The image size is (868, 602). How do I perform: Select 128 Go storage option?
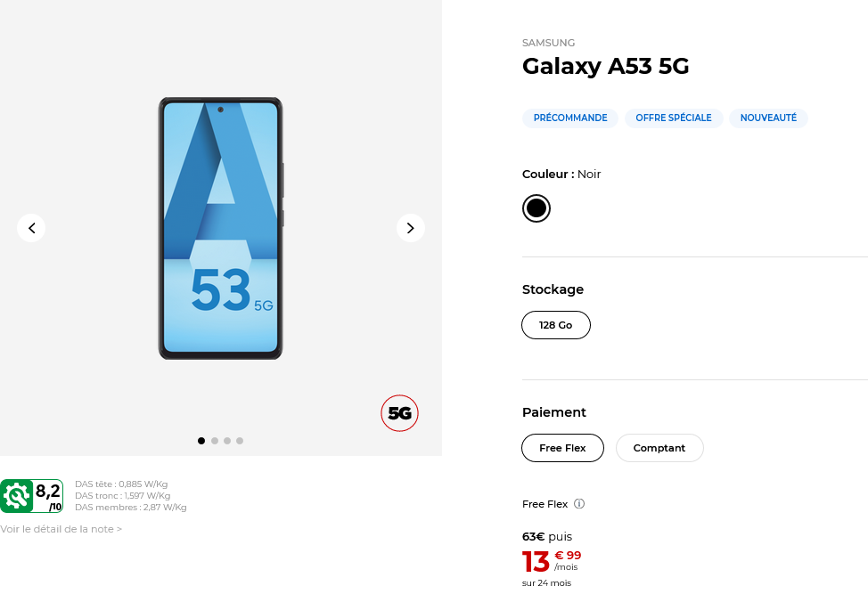click(x=556, y=325)
